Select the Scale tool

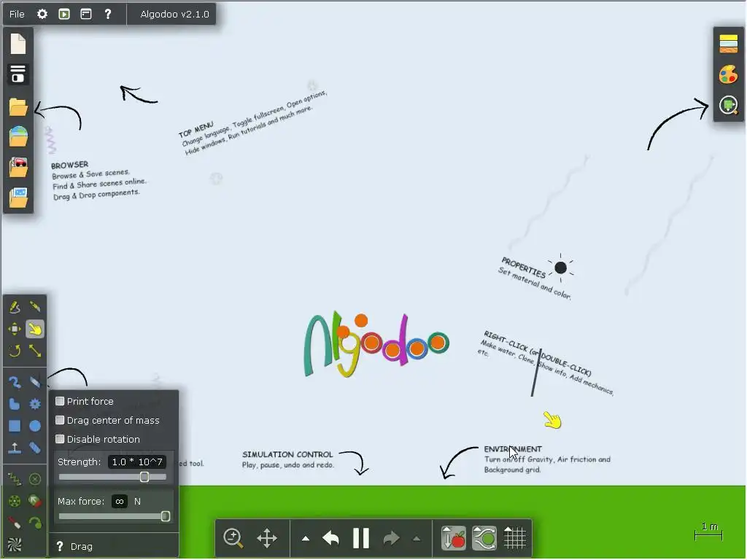click(x=35, y=351)
